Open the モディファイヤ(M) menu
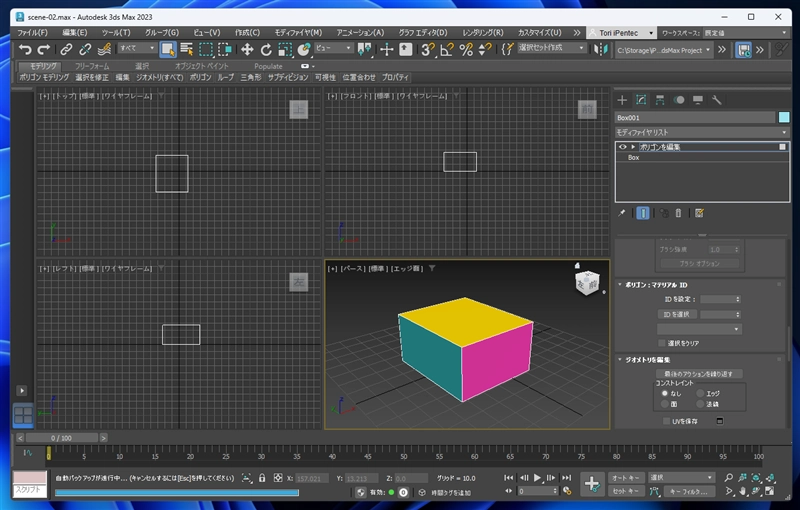Viewport: 800px width, 510px height. tap(298, 33)
